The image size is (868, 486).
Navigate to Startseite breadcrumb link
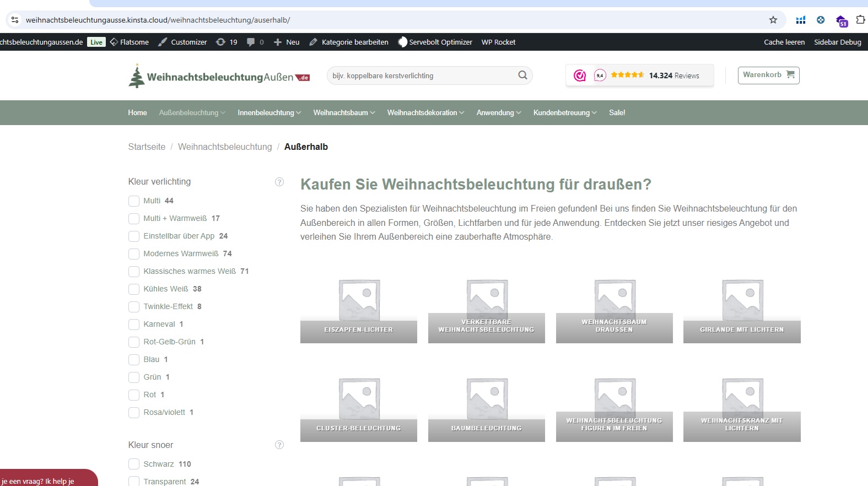(147, 147)
